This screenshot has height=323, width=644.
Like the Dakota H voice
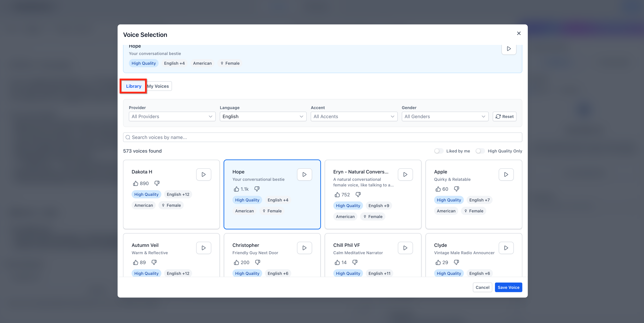point(136,183)
